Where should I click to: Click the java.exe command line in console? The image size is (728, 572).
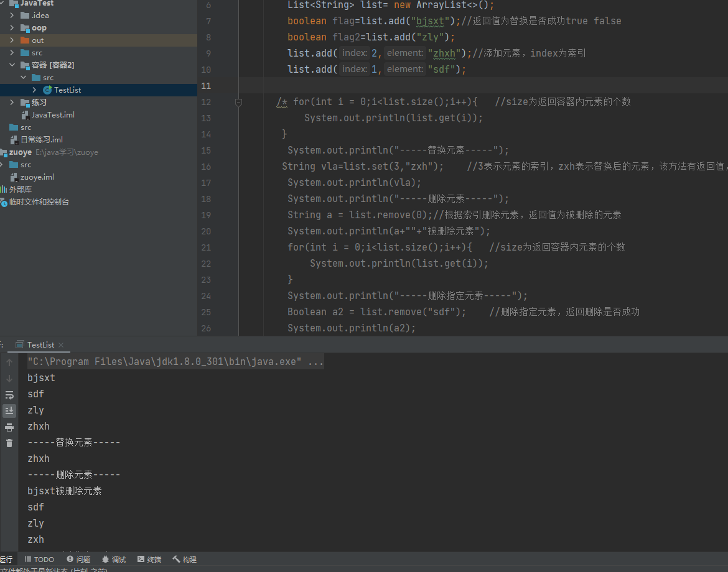pos(175,361)
